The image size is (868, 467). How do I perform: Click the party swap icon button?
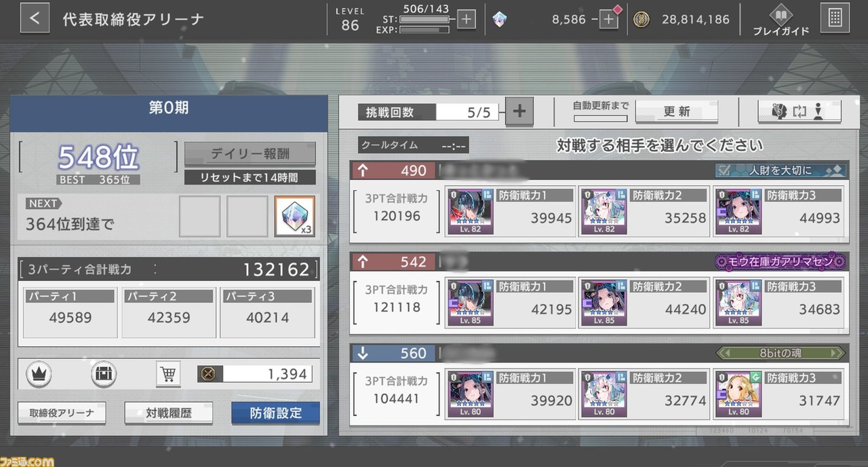click(x=800, y=112)
